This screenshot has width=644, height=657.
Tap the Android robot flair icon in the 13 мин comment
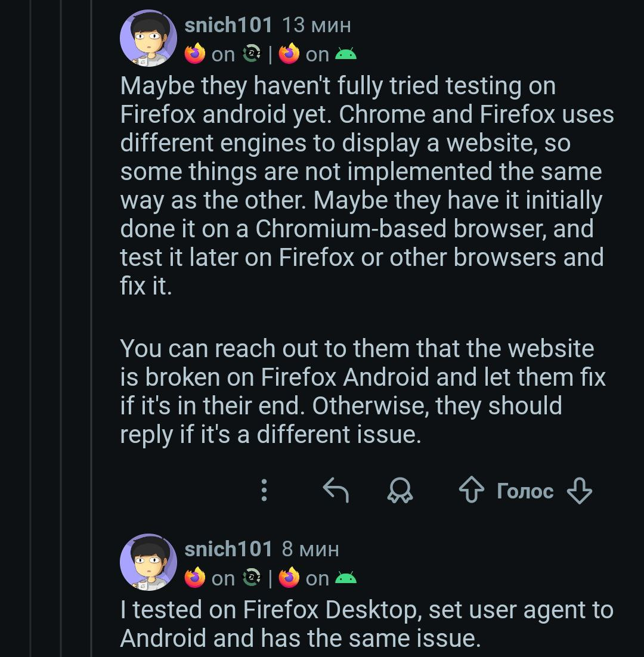(346, 54)
